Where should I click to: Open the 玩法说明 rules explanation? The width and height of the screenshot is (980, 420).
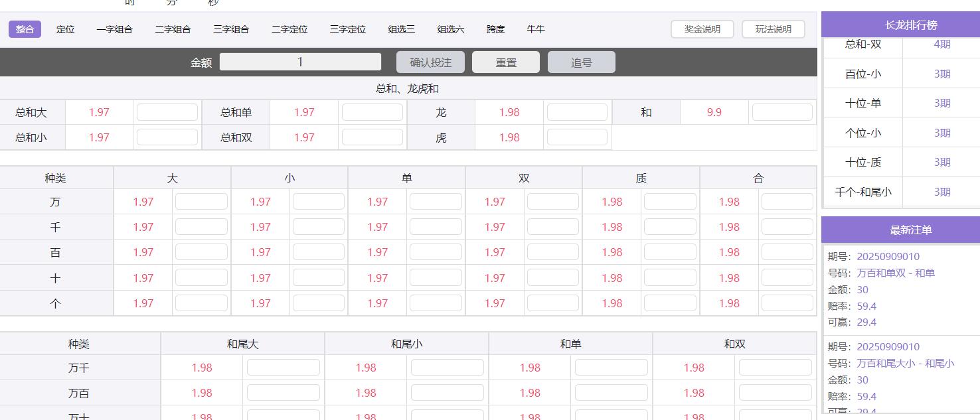tap(773, 29)
